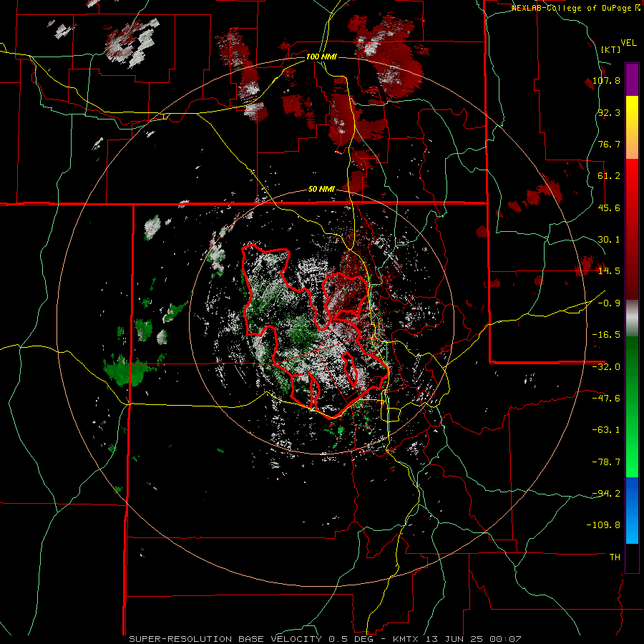Click the -47.6 scale value
Screen dimensions: 644x644
coord(606,399)
